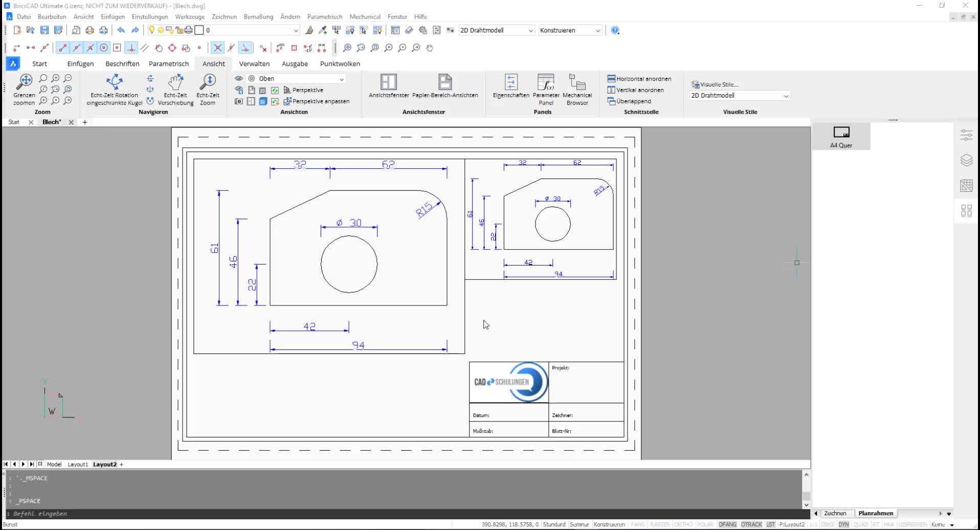The image size is (980, 530).
Task: Open the Ansichtsfenster tool
Action: (x=389, y=86)
